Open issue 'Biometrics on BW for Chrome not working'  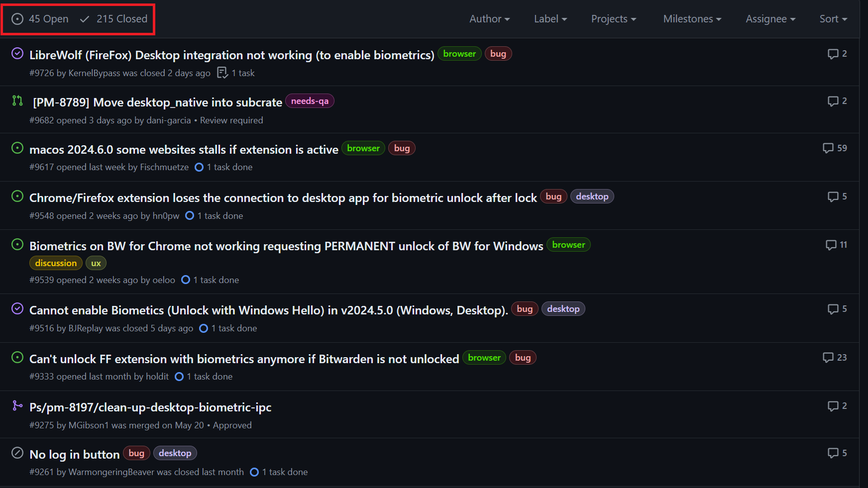[x=286, y=246]
